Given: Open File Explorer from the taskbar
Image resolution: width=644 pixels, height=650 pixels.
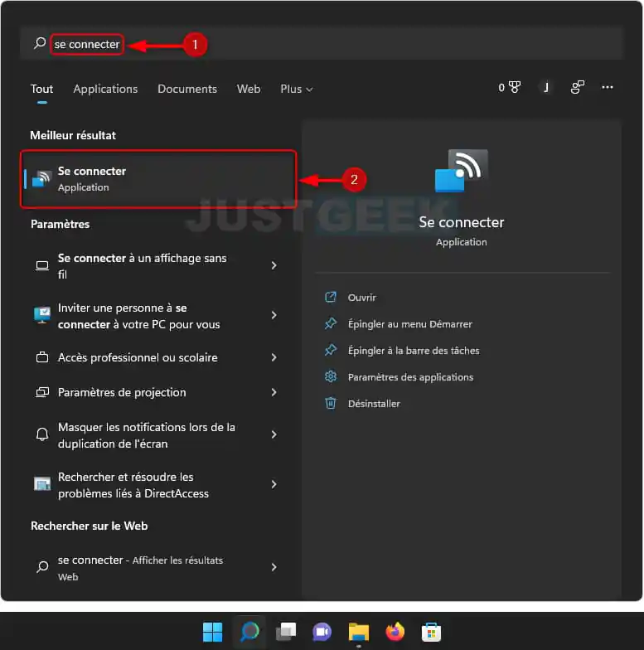Looking at the screenshot, I should pyautogui.click(x=358, y=632).
